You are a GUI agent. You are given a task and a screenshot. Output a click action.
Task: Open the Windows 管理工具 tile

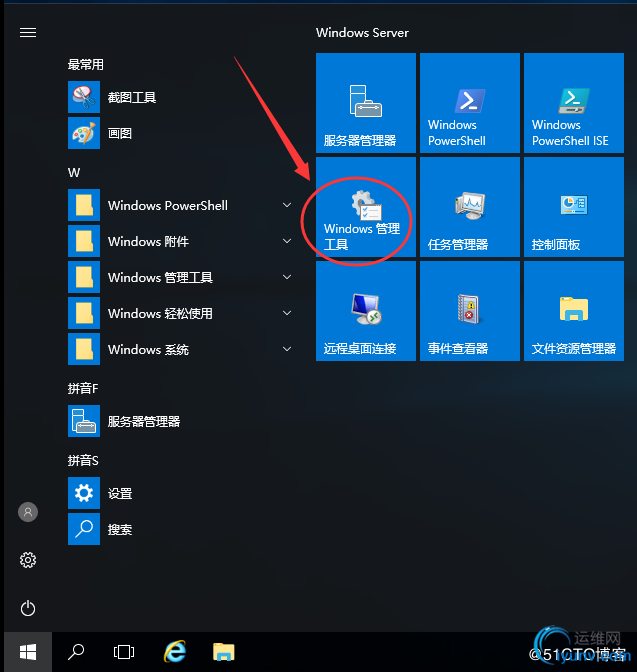pos(366,207)
